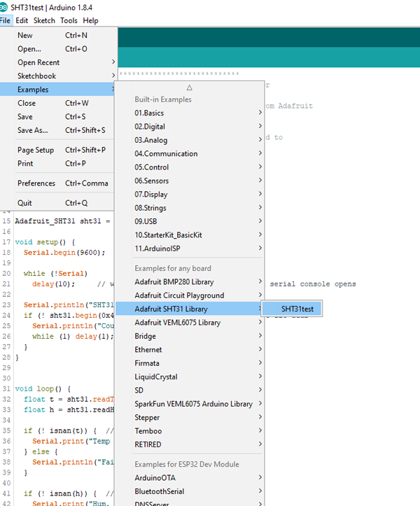The height and width of the screenshot is (506, 420).
Task: Expand 07.Display examples submenu
Action: 190,195
